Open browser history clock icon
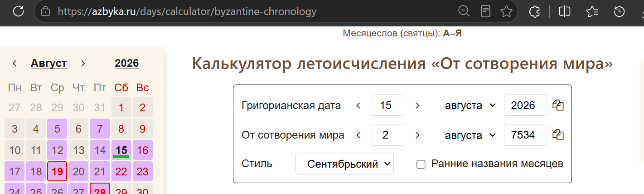Viewport: 644px width, 194px height. click(619, 11)
